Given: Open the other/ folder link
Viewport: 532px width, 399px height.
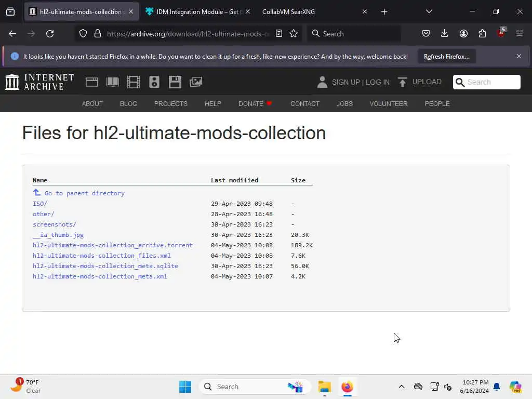Looking at the screenshot, I should (x=44, y=214).
